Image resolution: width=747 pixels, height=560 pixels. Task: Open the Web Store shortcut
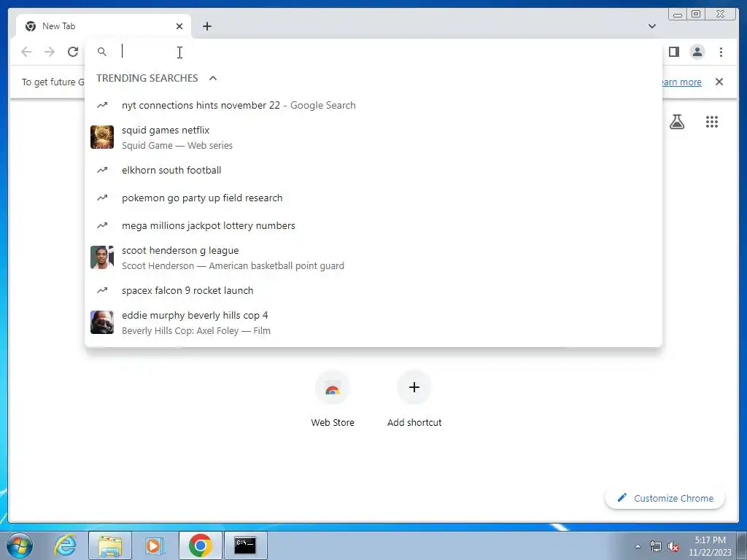tap(333, 399)
